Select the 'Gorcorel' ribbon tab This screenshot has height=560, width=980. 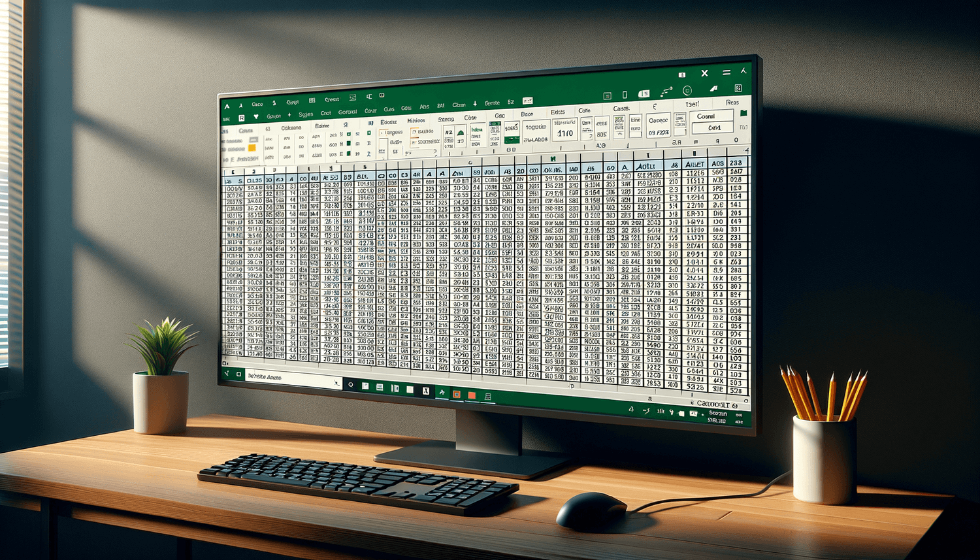348,112
